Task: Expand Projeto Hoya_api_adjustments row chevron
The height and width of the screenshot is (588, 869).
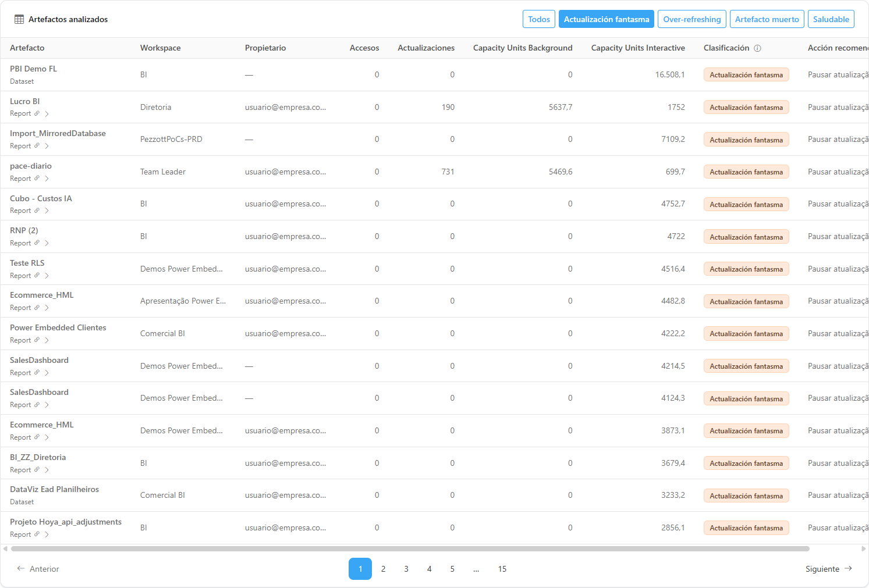Action: tap(47, 535)
